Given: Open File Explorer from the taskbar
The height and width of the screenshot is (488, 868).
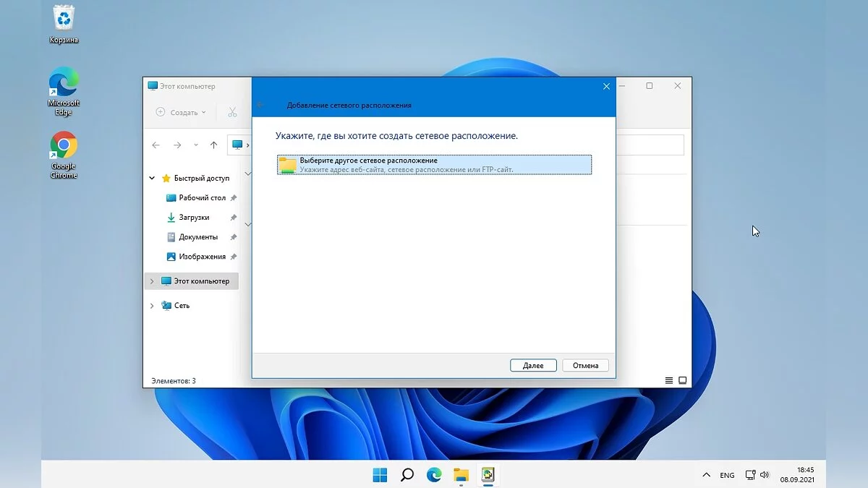Looking at the screenshot, I should point(461,475).
